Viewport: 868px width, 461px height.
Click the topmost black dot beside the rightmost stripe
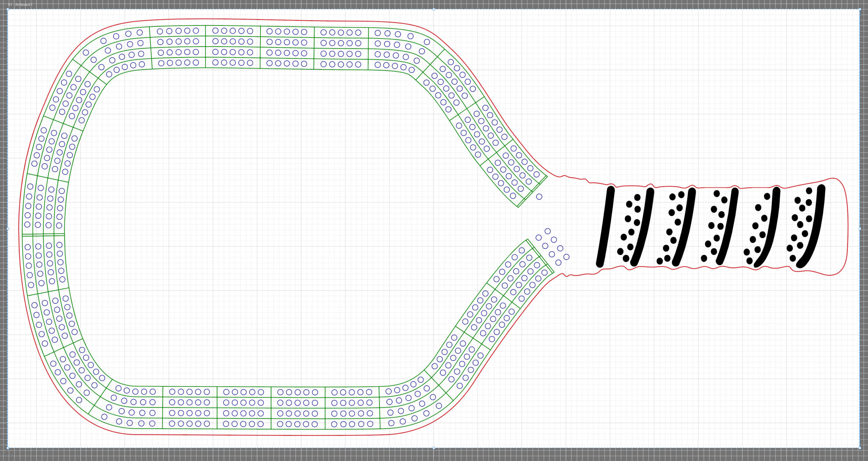tap(809, 191)
